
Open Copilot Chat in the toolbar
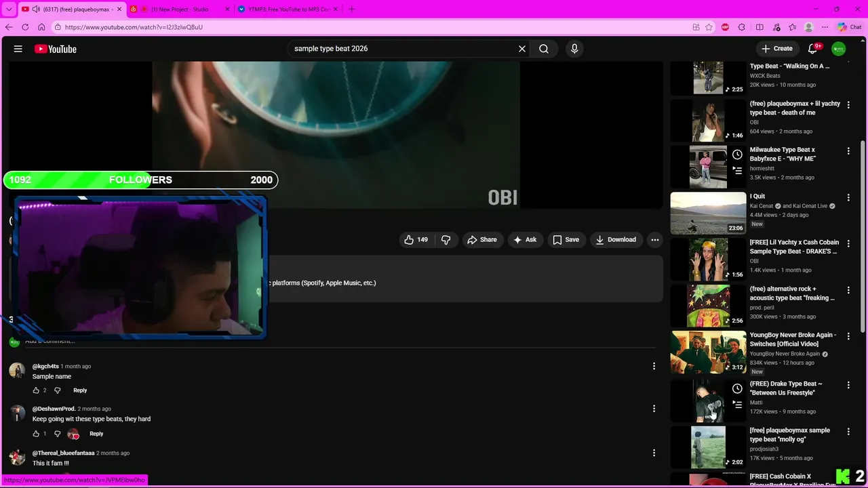[849, 27]
